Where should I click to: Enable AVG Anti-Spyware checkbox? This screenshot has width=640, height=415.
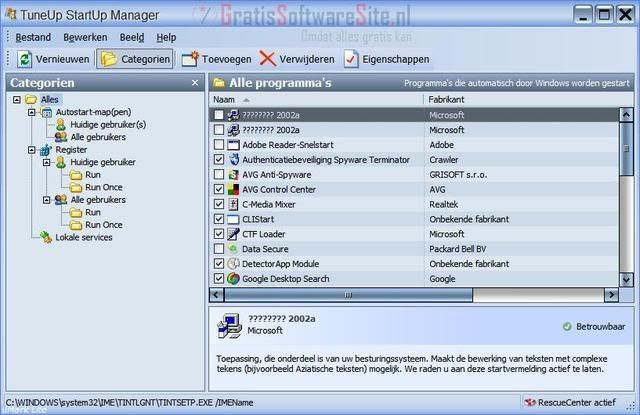click(x=219, y=175)
